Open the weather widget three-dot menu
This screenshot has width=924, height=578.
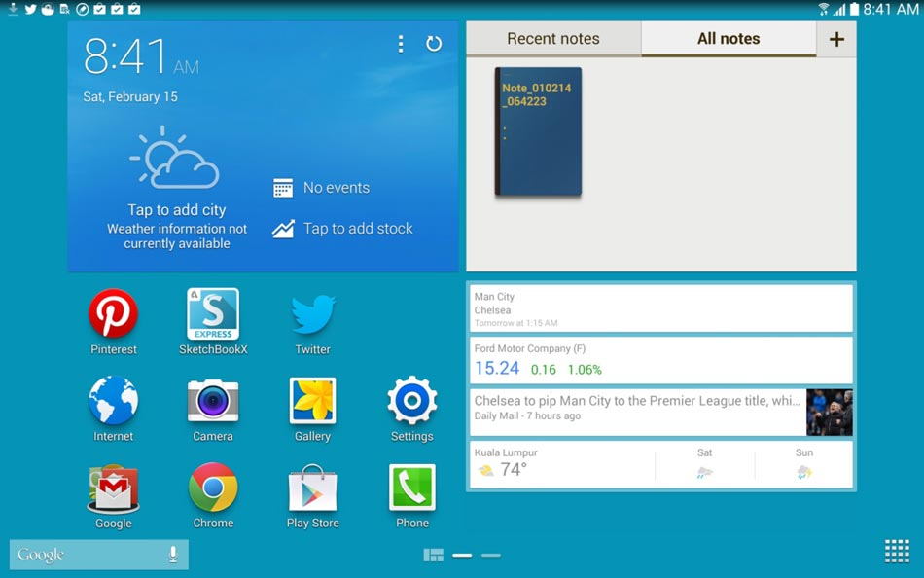click(x=401, y=44)
